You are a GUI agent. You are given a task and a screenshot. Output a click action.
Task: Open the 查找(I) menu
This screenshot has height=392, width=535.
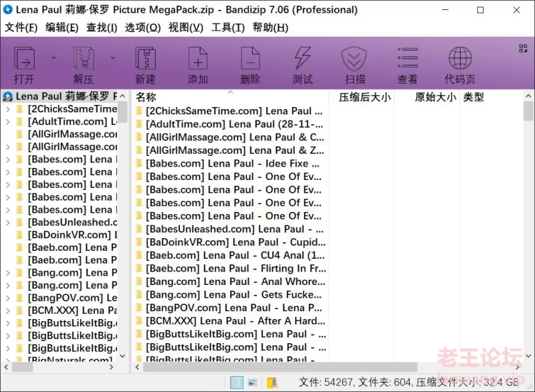pos(102,27)
